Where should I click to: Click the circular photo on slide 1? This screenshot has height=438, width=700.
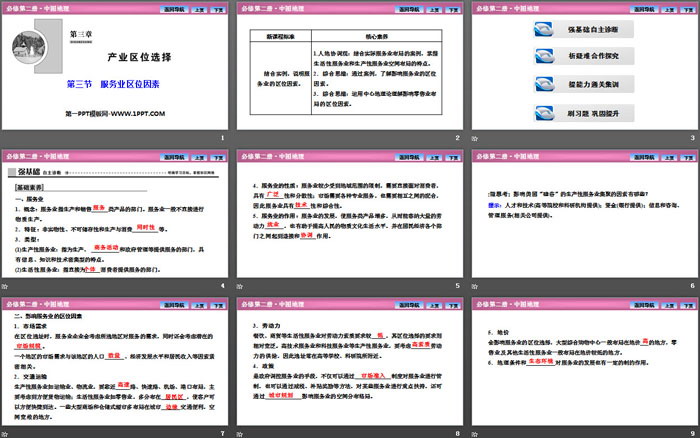pyautogui.click(x=29, y=47)
